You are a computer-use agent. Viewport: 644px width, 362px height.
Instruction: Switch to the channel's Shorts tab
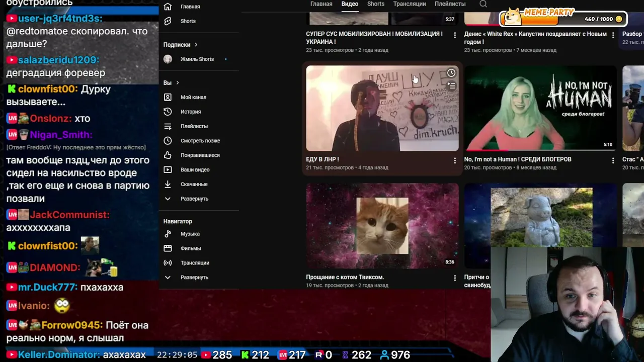pyautogui.click(x=376, y=4)
